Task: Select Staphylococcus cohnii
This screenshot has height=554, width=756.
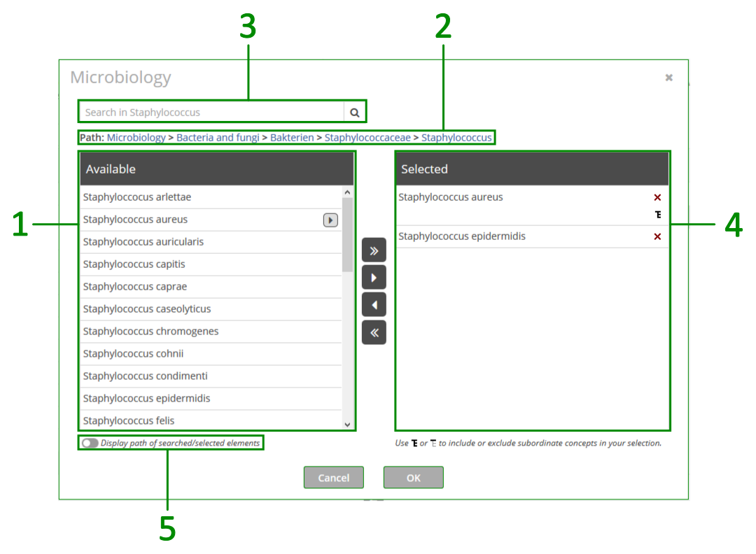Action: coord(211,354)
